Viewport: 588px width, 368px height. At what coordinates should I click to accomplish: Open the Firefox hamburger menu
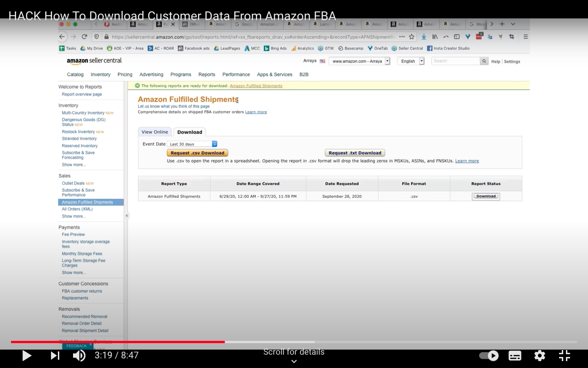point(526,37)
